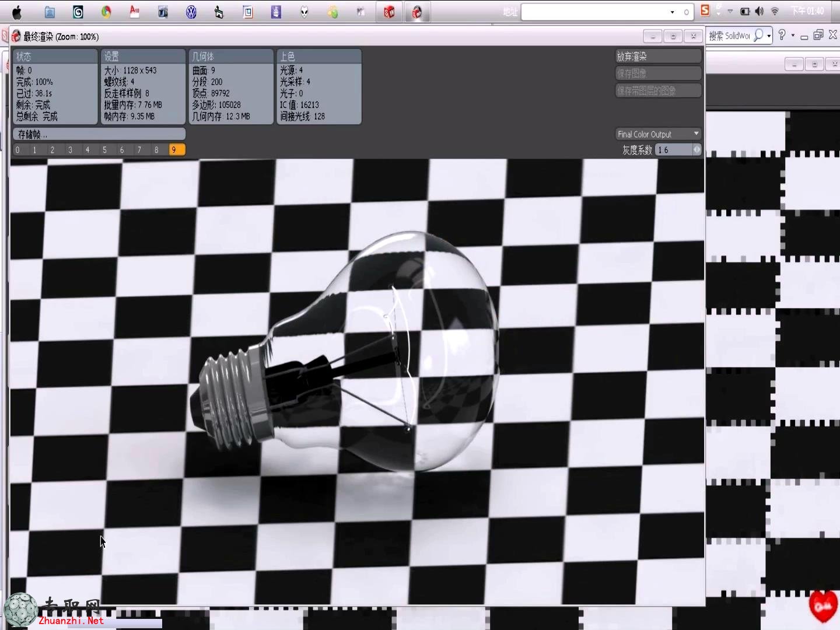This screenshot has height=630, width=840.
Task: Click the red heart badge icon
Action: [x=823, y=606]
